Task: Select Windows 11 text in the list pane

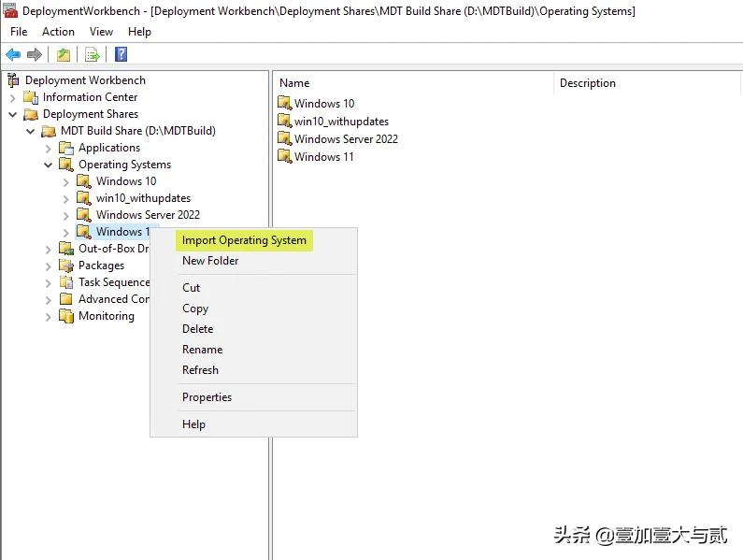Action: 324,157
